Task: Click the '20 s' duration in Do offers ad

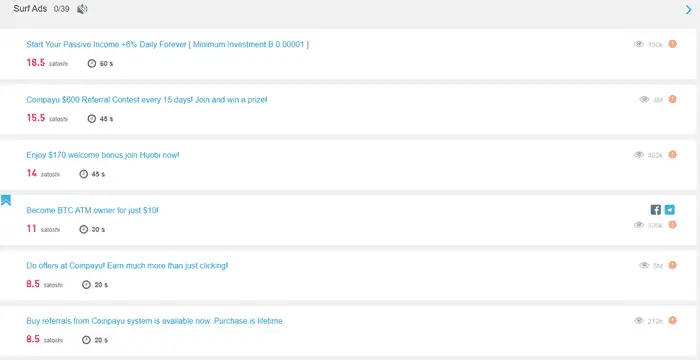Action: pyautogui.click(x=101, y=285)
